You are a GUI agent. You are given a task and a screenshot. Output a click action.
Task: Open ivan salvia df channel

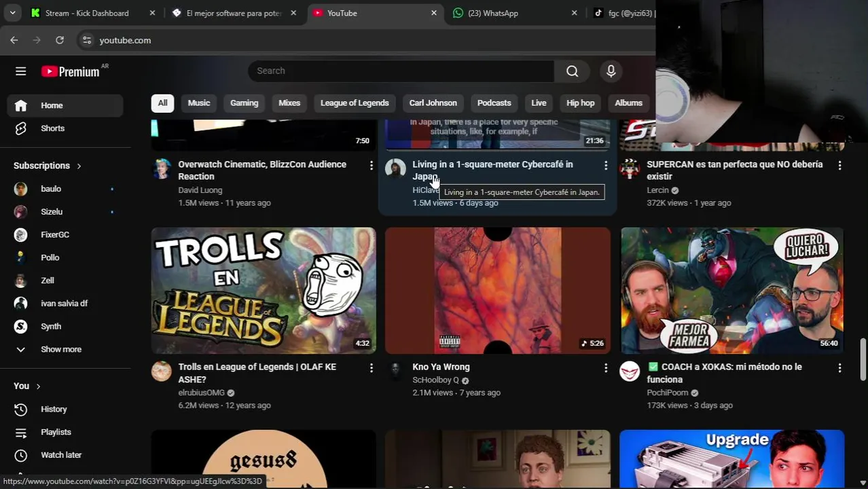pyautogui.click(x=65, y=304)
